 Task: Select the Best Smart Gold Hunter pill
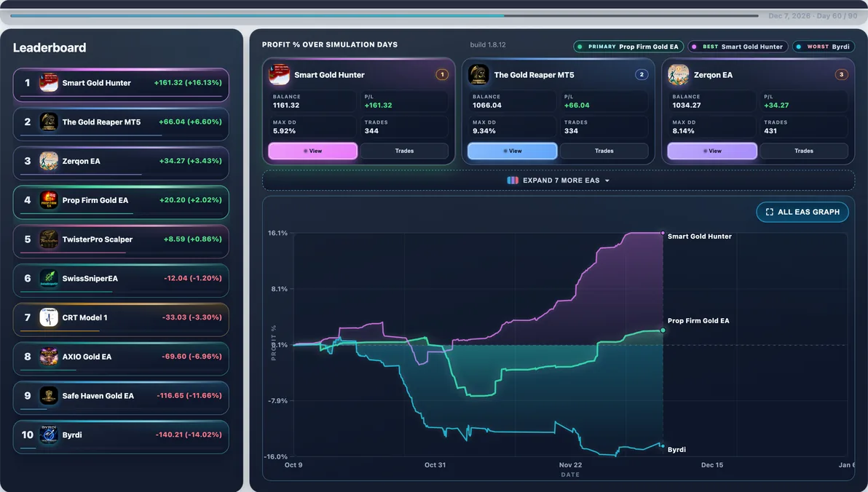click(738, 47)
